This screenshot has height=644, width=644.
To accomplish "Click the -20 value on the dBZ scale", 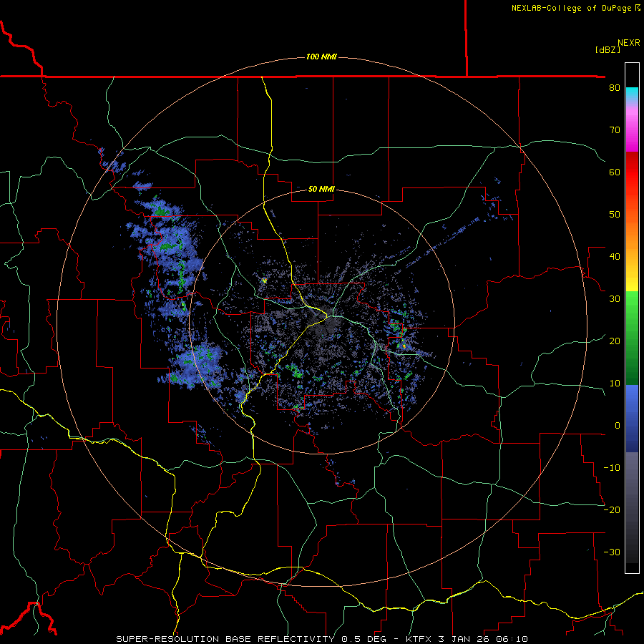I will [612, 509].
